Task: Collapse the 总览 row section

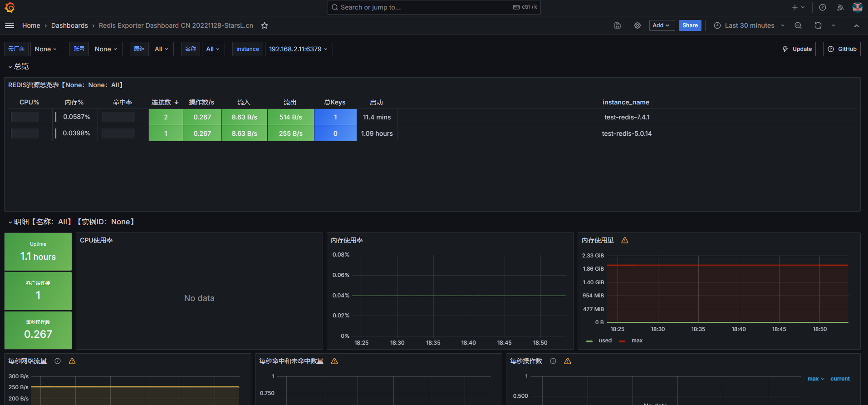Action: (x=18, y=67)
